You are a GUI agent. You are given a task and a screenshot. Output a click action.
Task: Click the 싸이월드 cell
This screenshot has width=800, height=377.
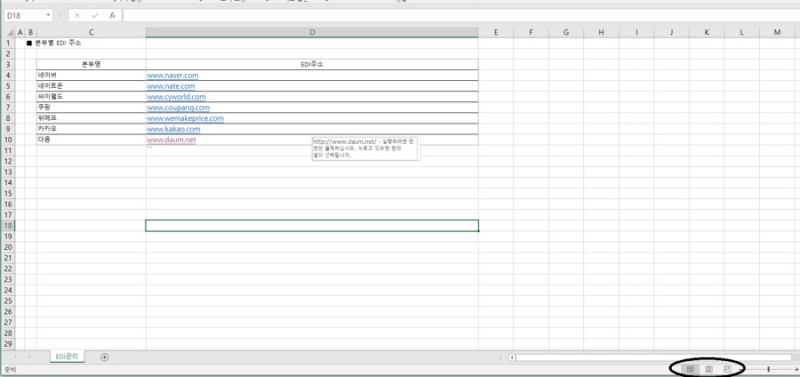coord(91,96)
